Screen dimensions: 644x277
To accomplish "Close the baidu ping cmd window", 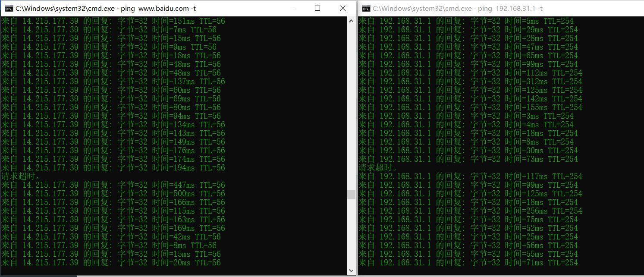I will point(342,8).
